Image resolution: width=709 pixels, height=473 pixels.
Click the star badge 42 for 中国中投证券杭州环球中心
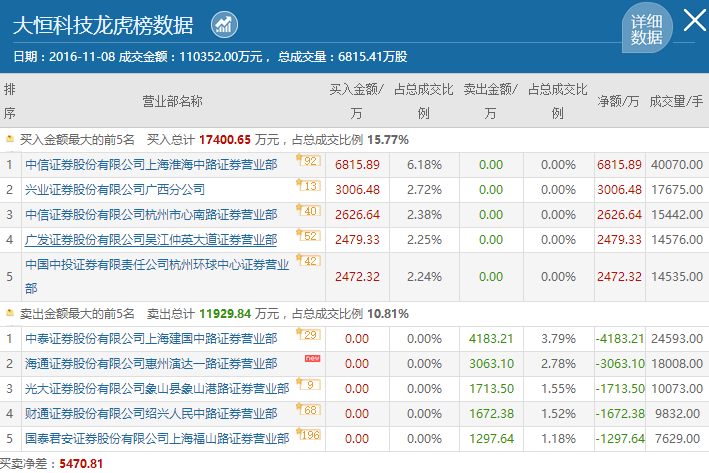308,260
